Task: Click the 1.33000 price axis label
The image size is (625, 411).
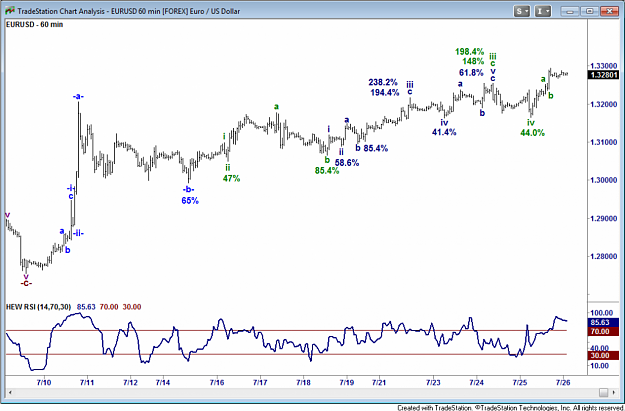Action: pyautogui.click(x=603, y=66)
